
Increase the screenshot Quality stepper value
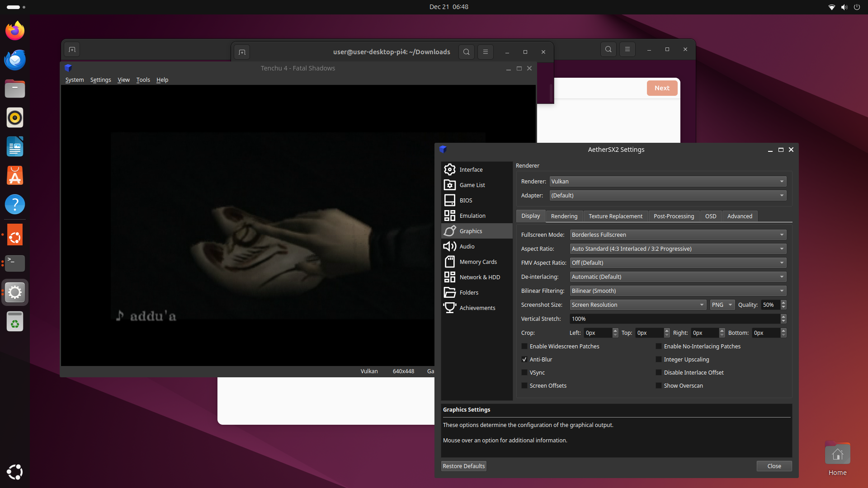pos(783,303)
